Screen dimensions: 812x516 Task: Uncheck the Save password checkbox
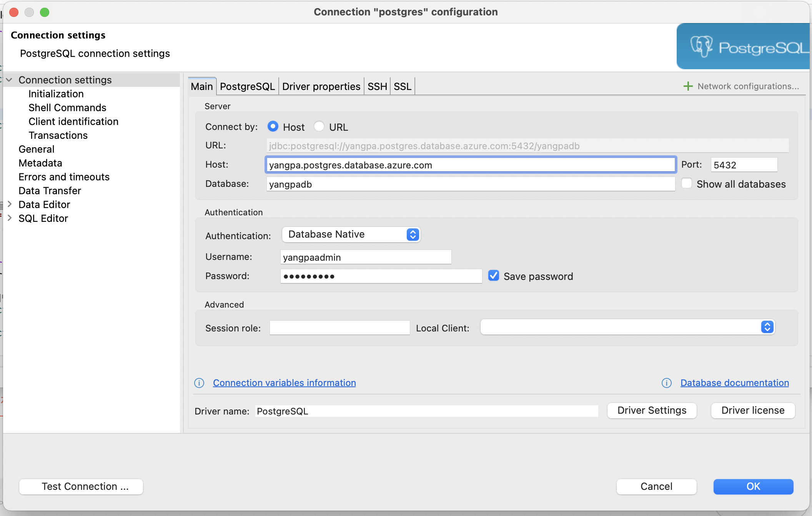(494, 276)
